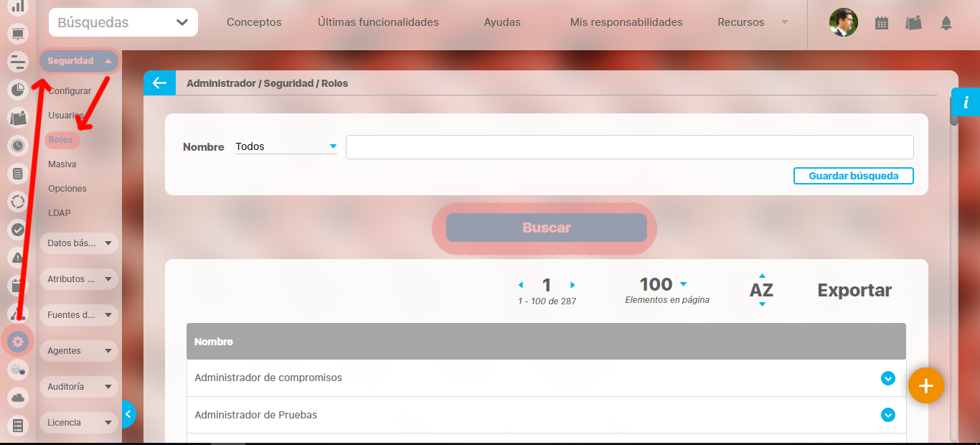Open the blue info panel icon
The height and width of the screenshot is (445, 980).
click(x=966, y=102)
